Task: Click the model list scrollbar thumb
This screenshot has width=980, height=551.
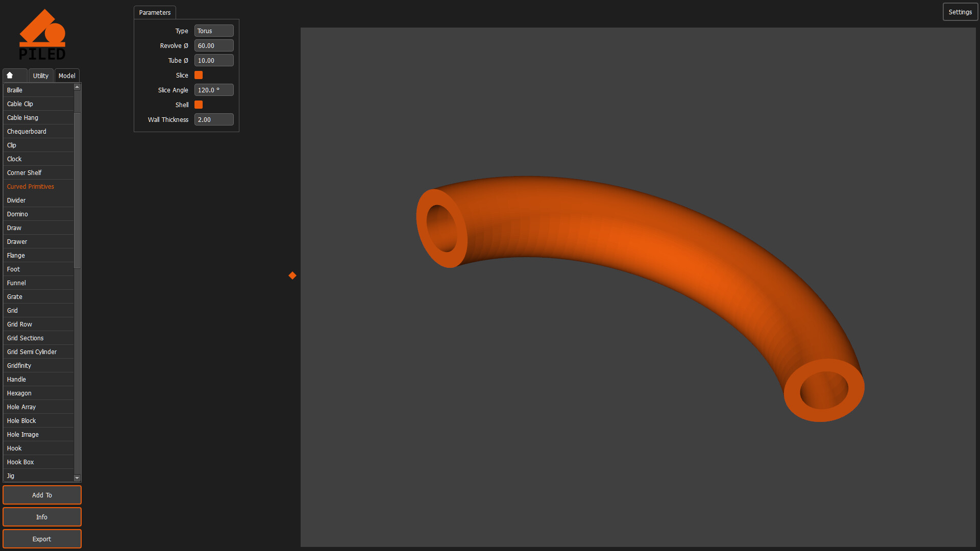Action: tap(77, 190)
